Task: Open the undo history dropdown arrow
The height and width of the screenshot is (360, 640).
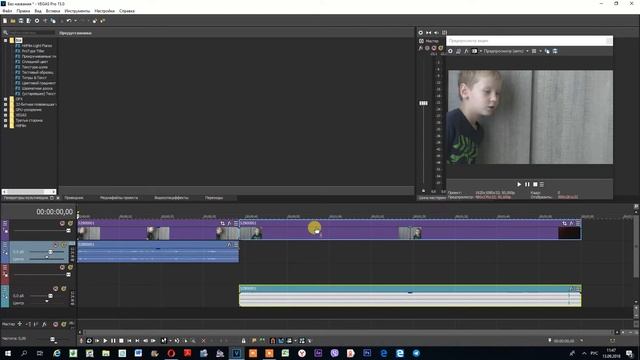Action: [75, 20]
